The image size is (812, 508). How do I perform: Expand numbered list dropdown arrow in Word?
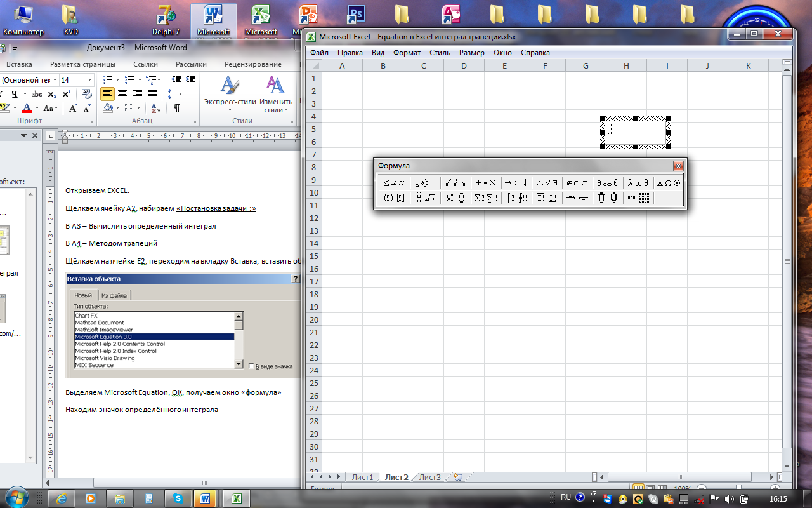pyautogui.click(x=140, y=80)
